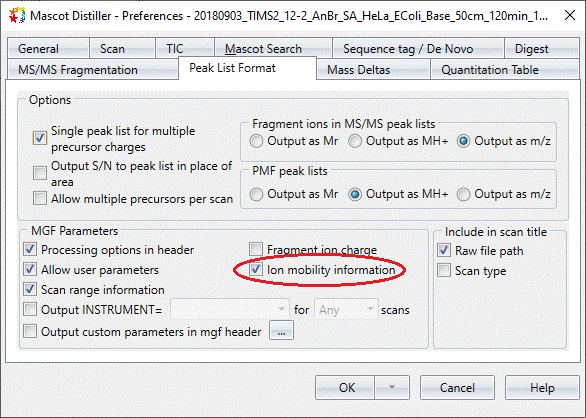Image resolution: width=586 pixels, height=418 pixels.
Task: Enable Allow multiple precursors per scan
Action: [40, 198]
